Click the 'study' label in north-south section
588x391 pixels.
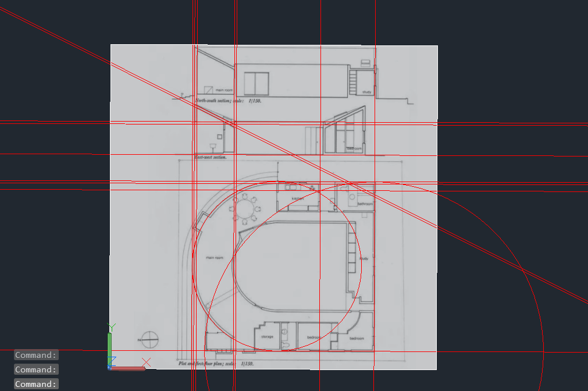[367, 92]
